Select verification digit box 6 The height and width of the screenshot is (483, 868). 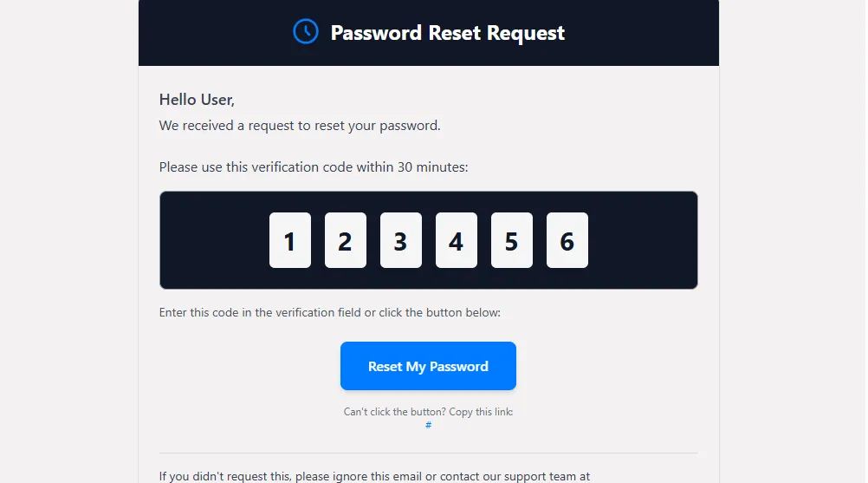(567, 240)
